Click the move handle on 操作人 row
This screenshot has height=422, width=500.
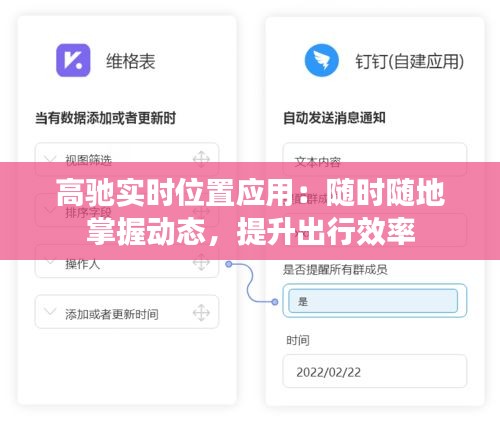(x=201, y=262)
